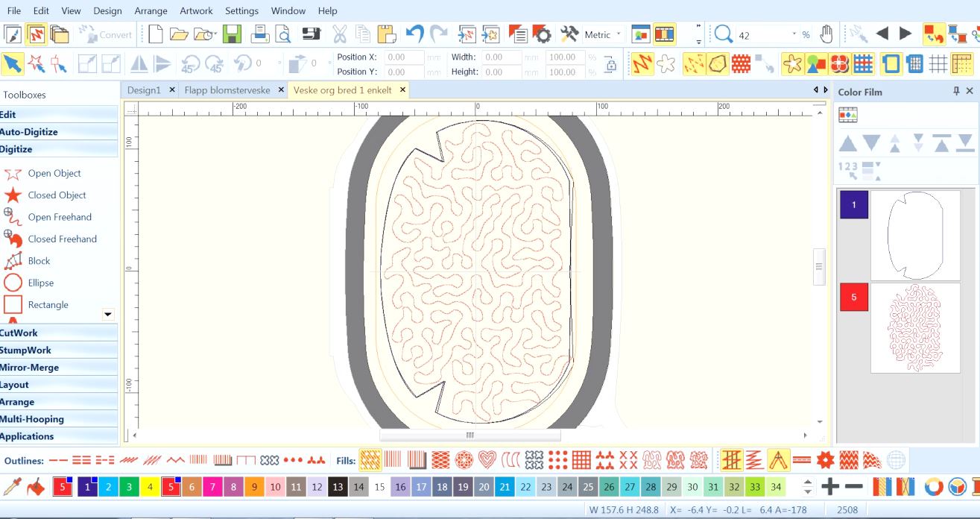Save the design with green floppy icon
This screenshot has width=980, height=519.
pyautogui.click(x=233, y=34)
